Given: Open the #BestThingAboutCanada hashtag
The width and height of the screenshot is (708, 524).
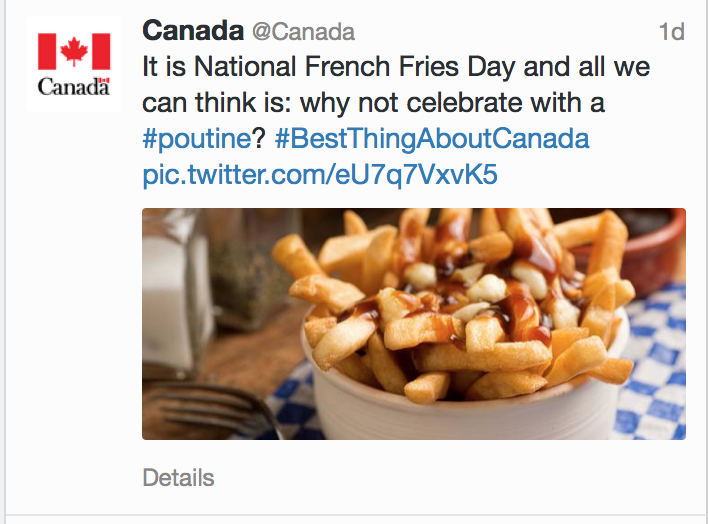Looking at the screenshot, I should [432, 138].
